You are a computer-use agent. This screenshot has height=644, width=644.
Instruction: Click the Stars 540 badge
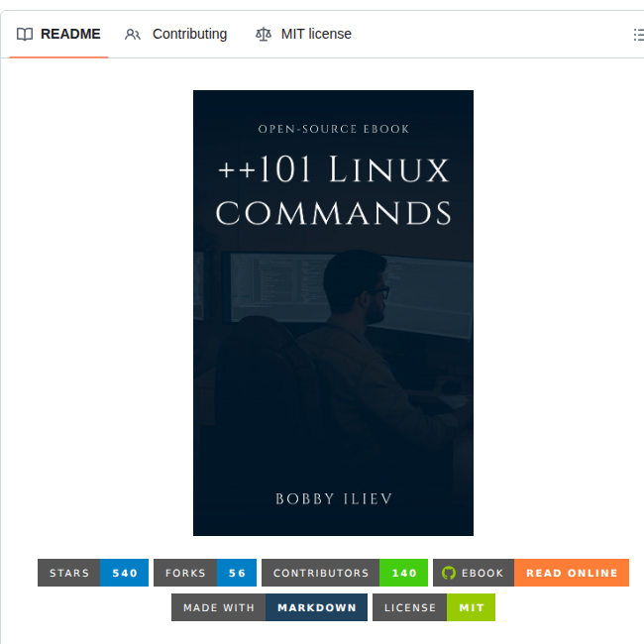click(93, 573)
